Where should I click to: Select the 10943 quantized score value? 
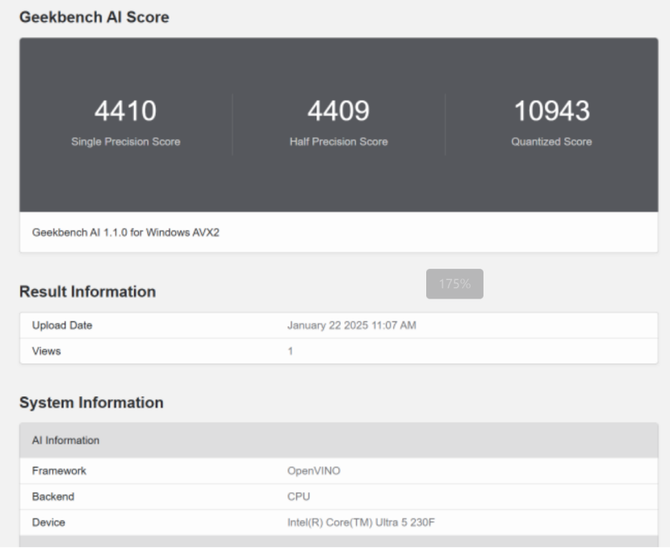552,111
